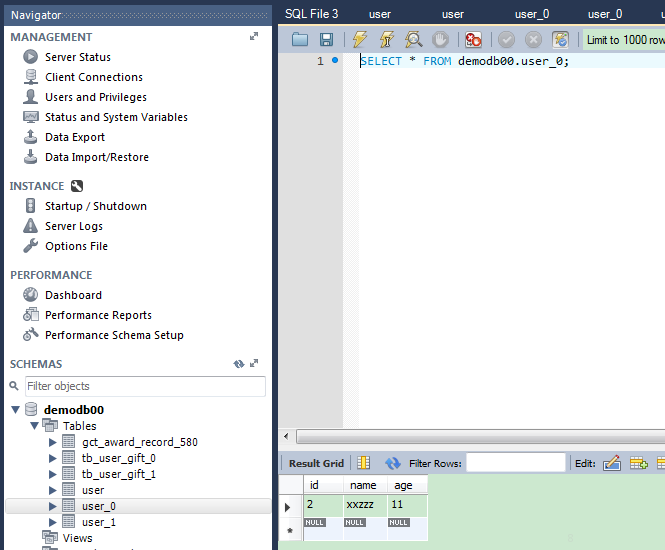Screen dimensions: 665x550
Task: Open Options File
Action: (76, 246)
